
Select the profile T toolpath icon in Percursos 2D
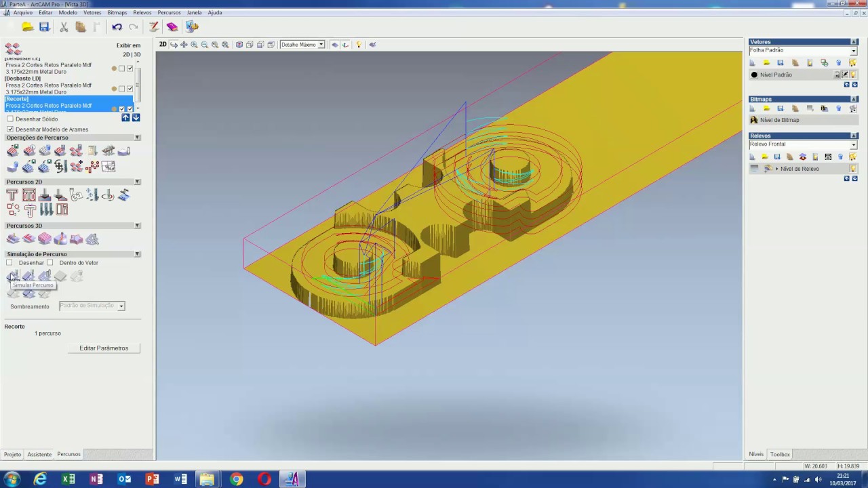(12, 195)
